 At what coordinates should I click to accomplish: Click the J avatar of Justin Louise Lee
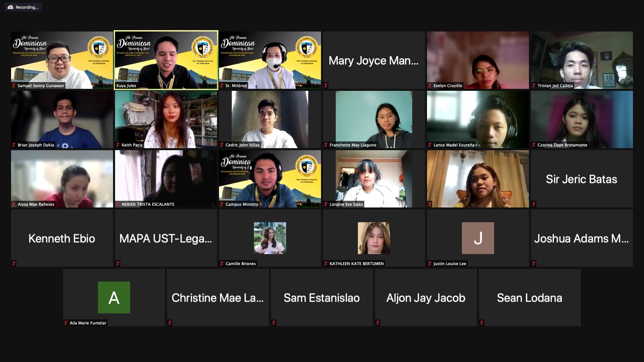(x=478, y=238)
